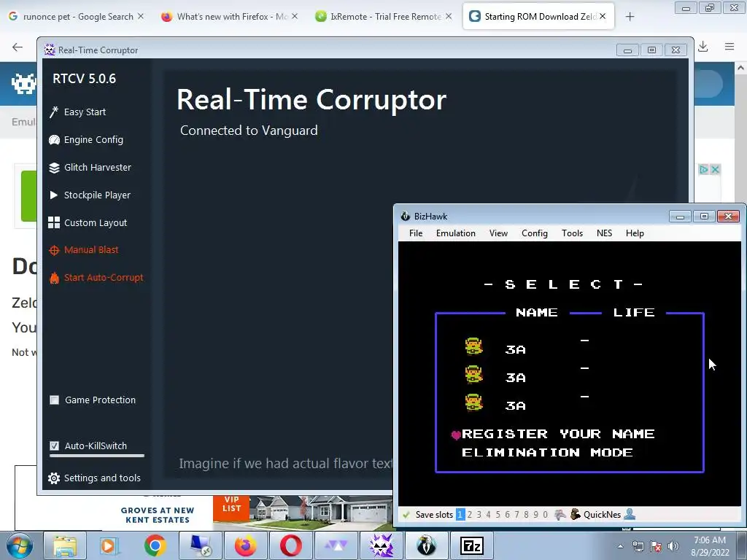Image resolution: width=747 pixels, height=560 pixels.
Task: Open BizHawk View menu
Action: pos(498,233)
